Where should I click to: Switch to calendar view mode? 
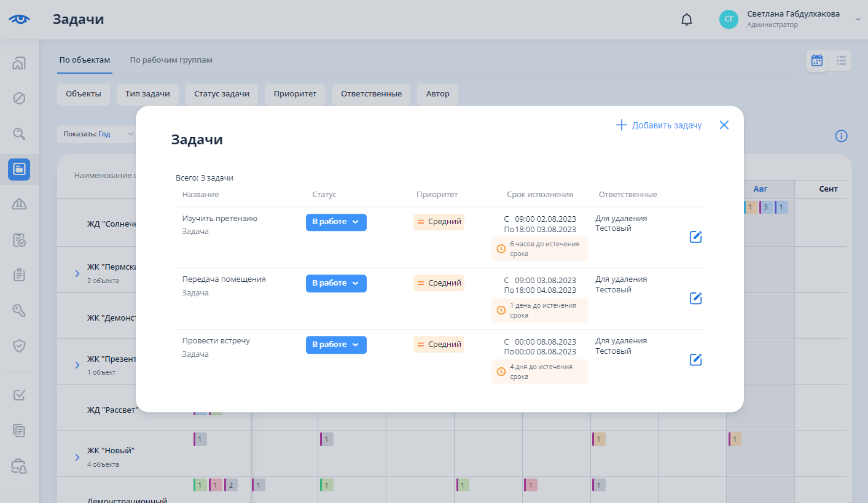817,60
